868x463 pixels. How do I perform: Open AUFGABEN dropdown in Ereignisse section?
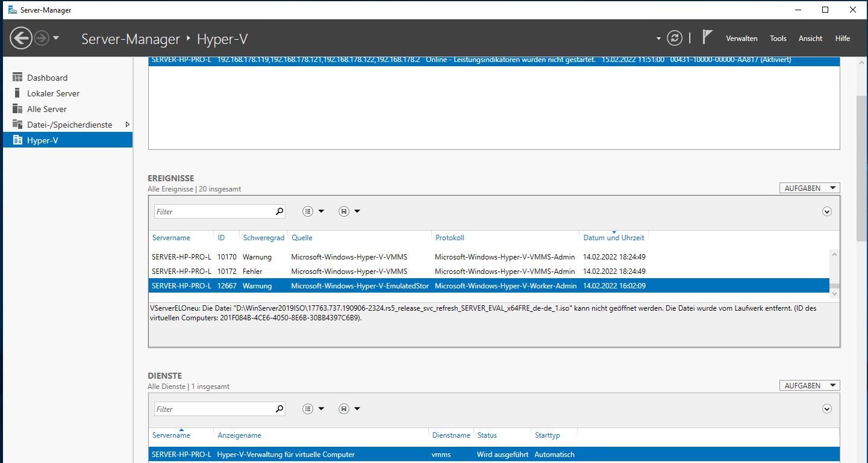coord(809,188)
